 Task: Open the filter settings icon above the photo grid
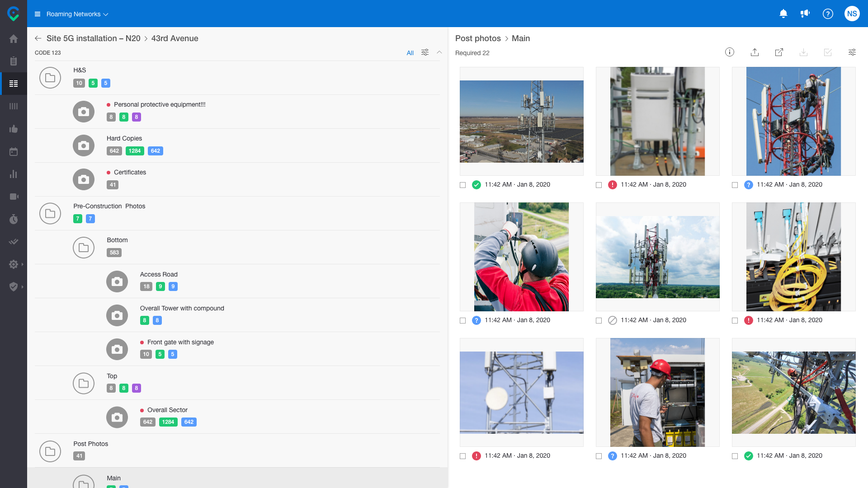tap(852, 52)
